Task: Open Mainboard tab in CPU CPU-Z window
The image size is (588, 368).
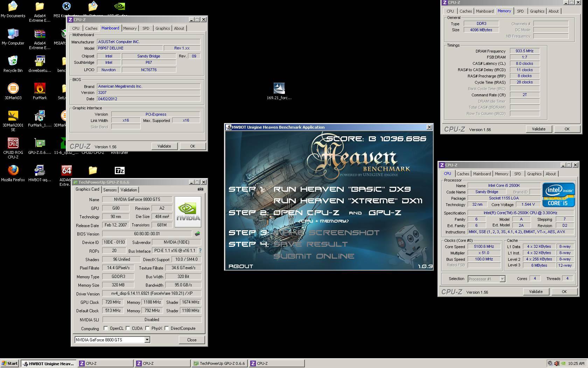Action: pos(482,174)
